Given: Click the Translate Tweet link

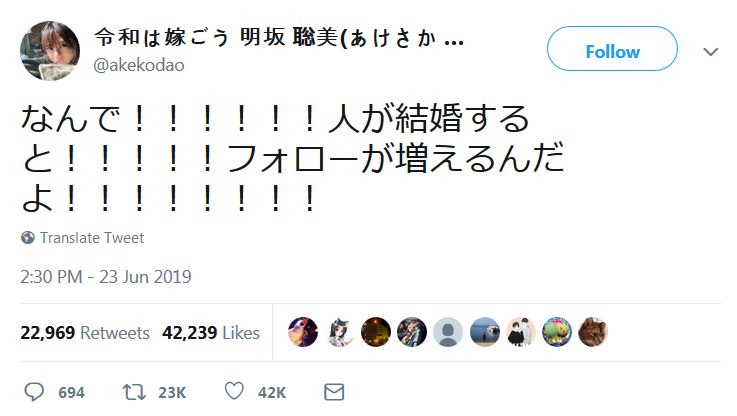Looking at the screenshot, I should point(91,238).
